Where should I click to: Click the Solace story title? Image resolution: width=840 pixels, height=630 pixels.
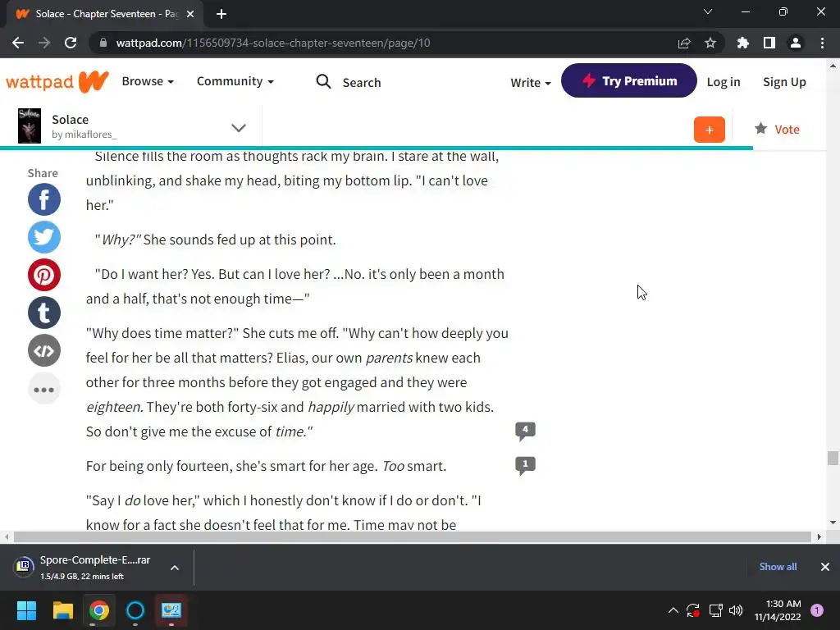(71, 120)
